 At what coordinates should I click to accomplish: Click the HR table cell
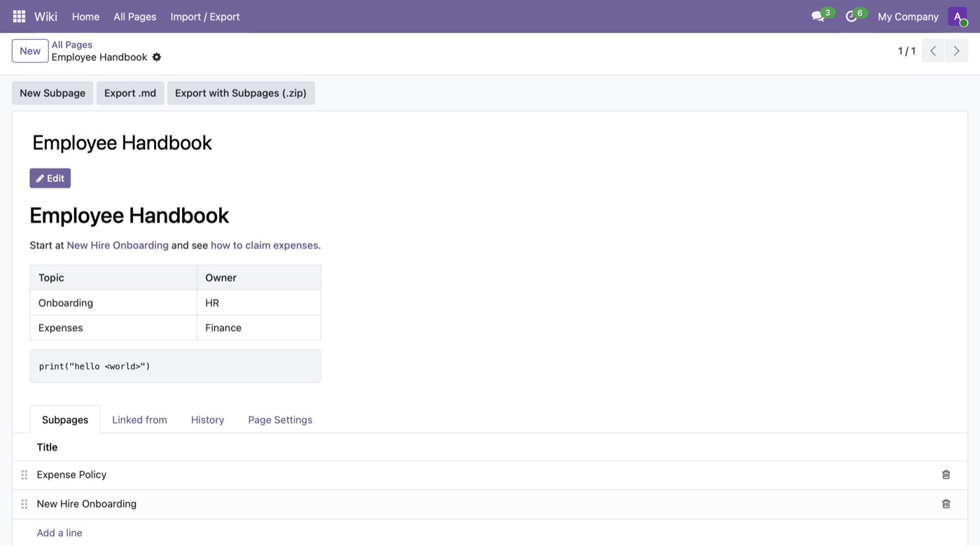point(259,303)
